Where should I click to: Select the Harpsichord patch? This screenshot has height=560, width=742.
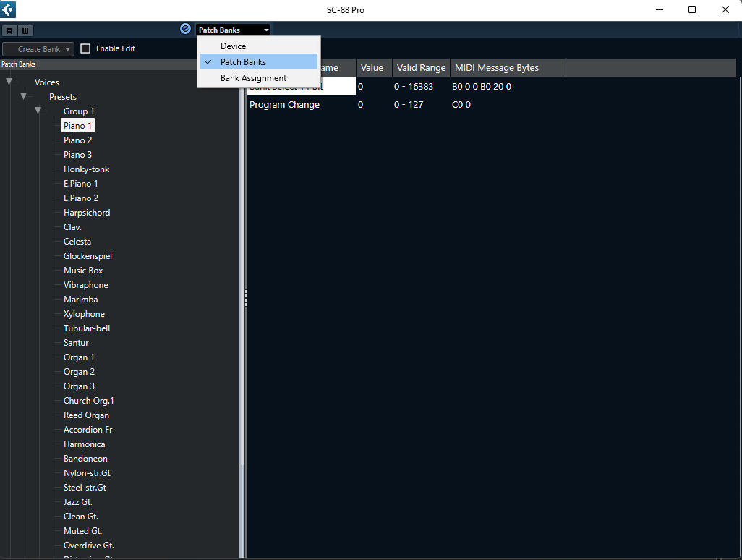[87, 213]
